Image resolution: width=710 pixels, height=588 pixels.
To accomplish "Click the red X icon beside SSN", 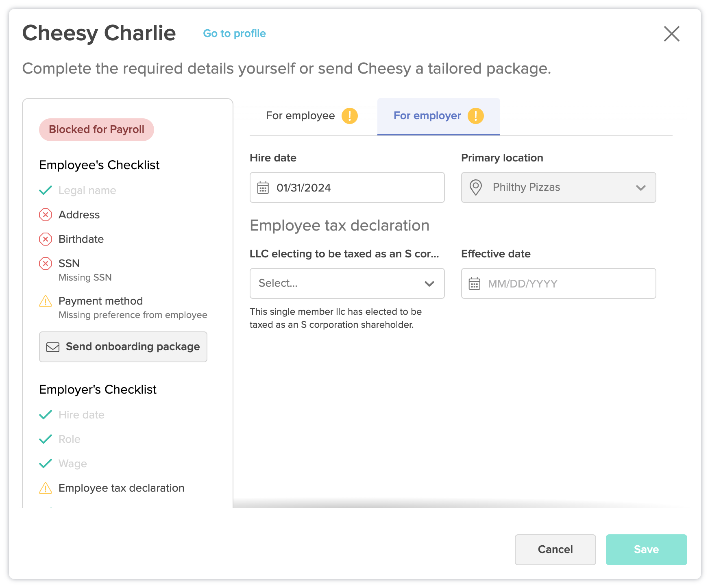I will pyautogui.click(x=46, y=264).
